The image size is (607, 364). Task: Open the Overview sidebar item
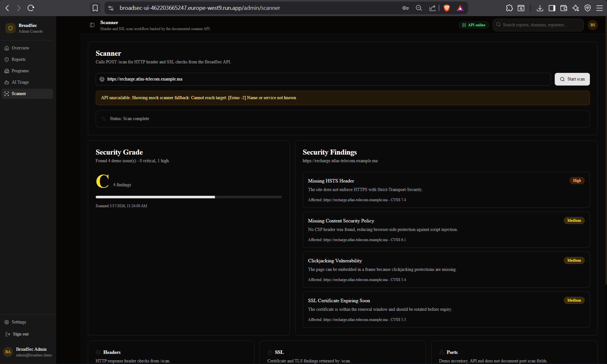pos(28,48)
